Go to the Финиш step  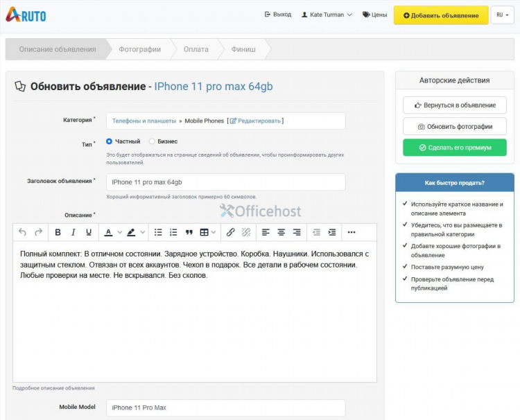click(x=243, y=49)
